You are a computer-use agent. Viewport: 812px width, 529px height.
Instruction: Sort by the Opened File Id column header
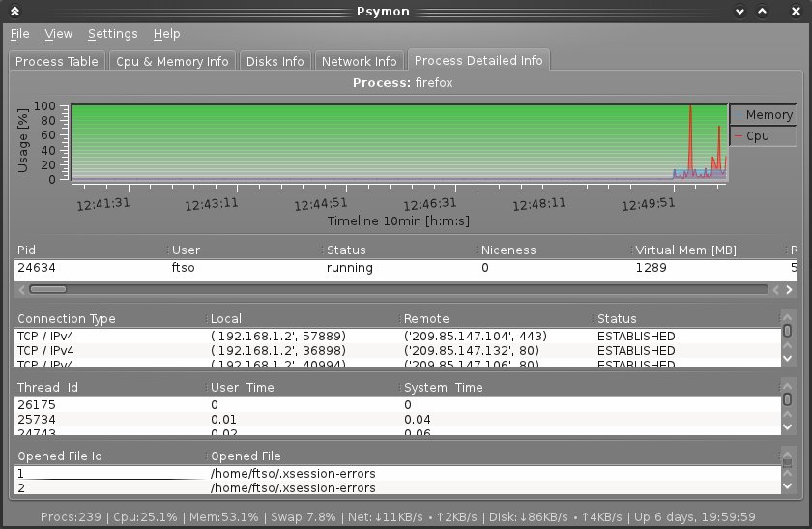110,456
